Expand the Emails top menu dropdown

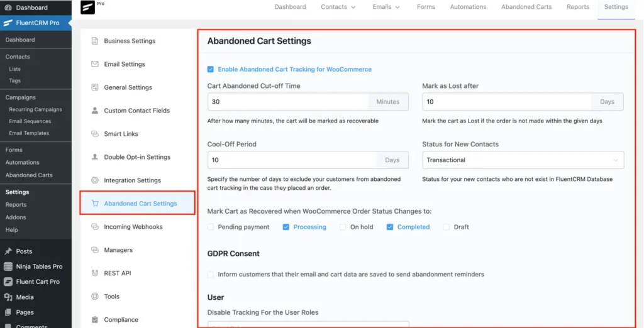tap(386, 7)
